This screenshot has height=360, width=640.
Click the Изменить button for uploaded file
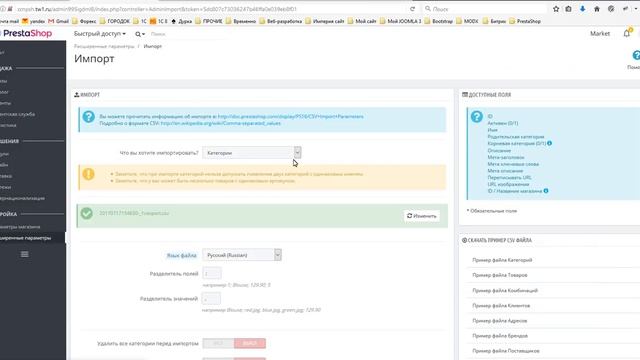point(422,216)
